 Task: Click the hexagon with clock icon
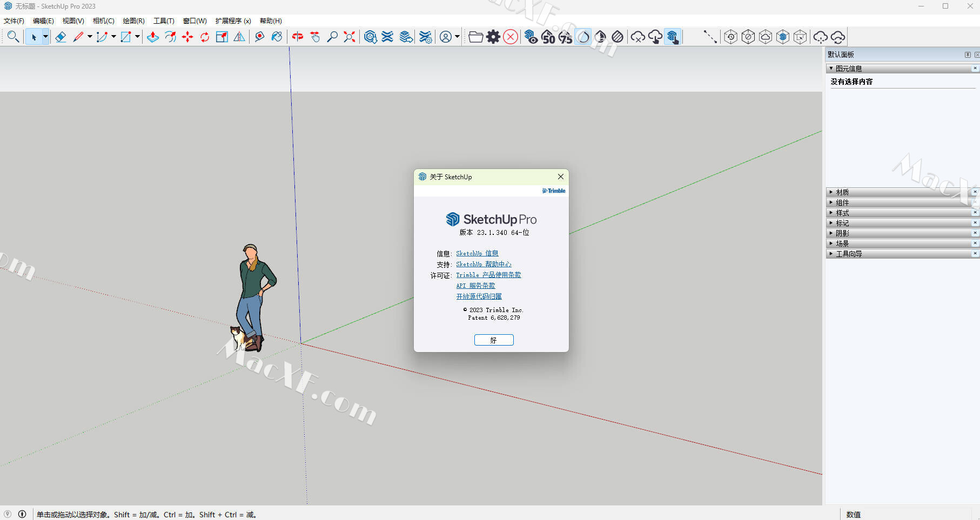tap(730, 37)
